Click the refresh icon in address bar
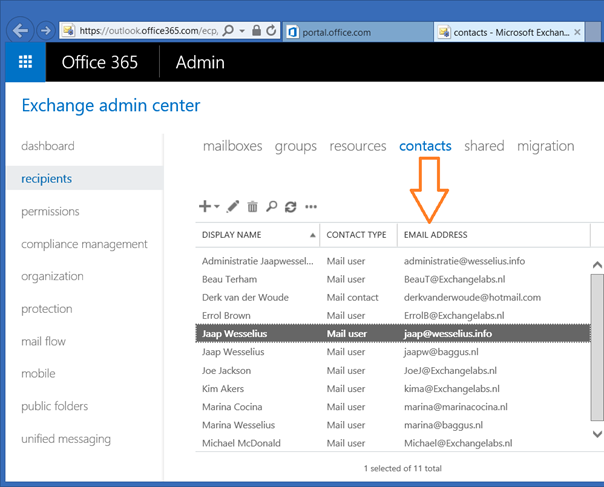The height and width of the screenshot is (487, 604). pyautogui.click(x=270, y=32)
